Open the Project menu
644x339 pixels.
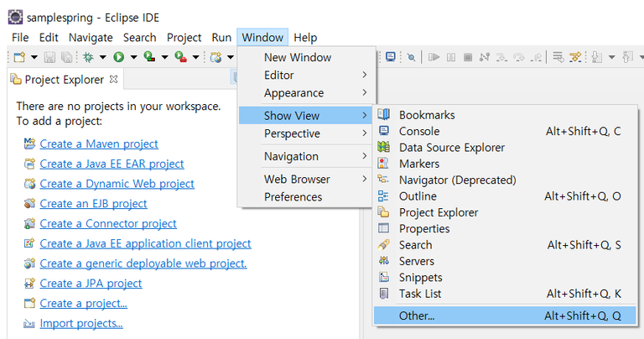tap(184, 38)
